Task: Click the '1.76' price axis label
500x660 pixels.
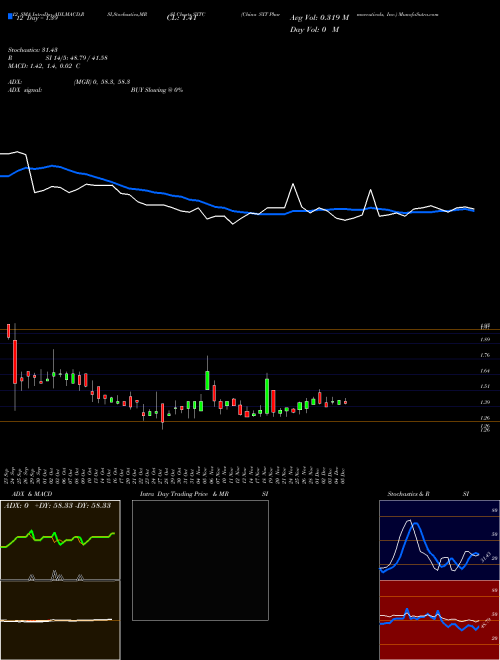Action: [x=485, y=355]
